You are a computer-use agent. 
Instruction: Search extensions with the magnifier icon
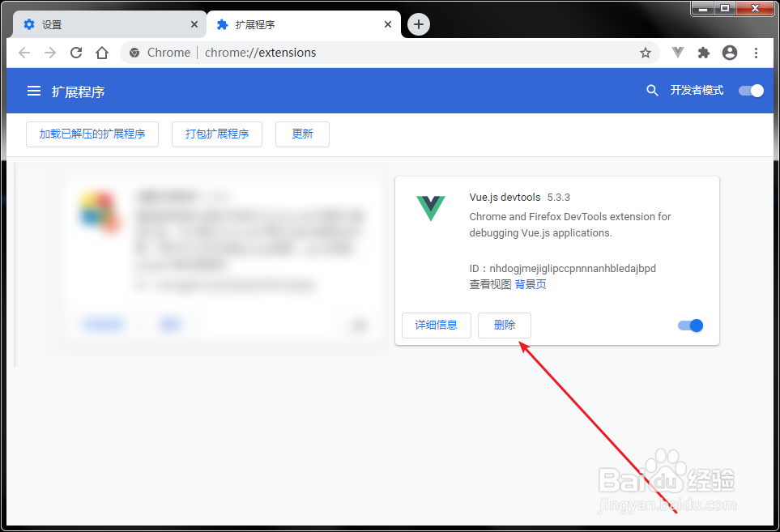(x=652, y=91)
